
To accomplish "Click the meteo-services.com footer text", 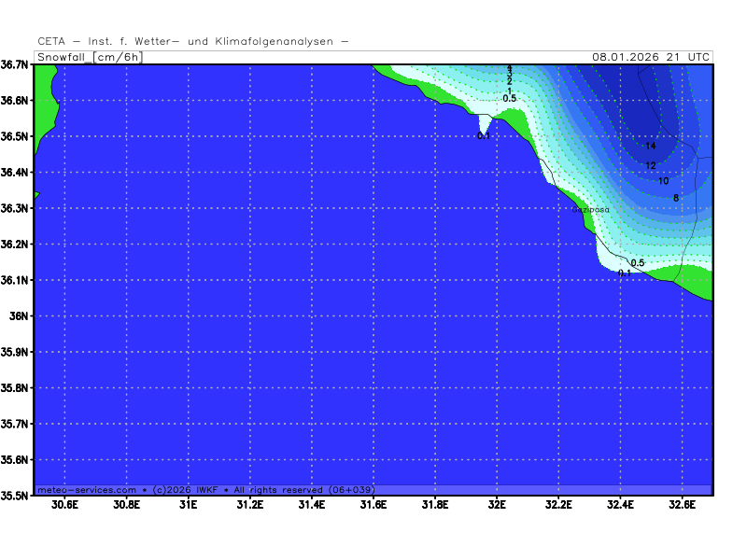I will [86, 490].
